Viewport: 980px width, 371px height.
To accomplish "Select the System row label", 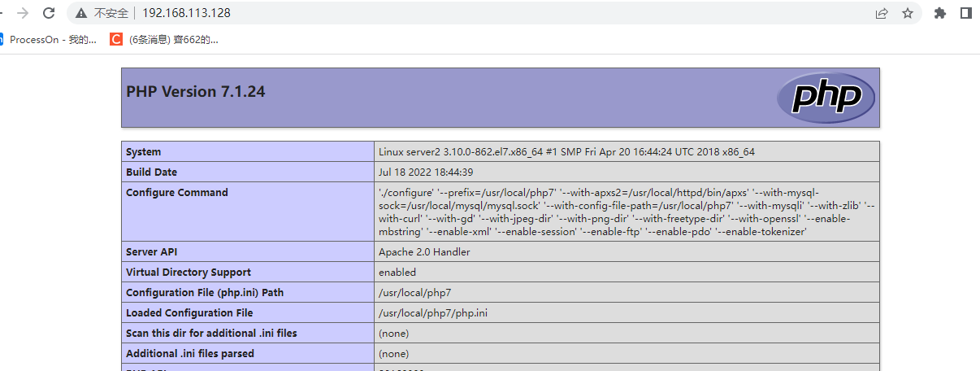I will pos(144,152).
